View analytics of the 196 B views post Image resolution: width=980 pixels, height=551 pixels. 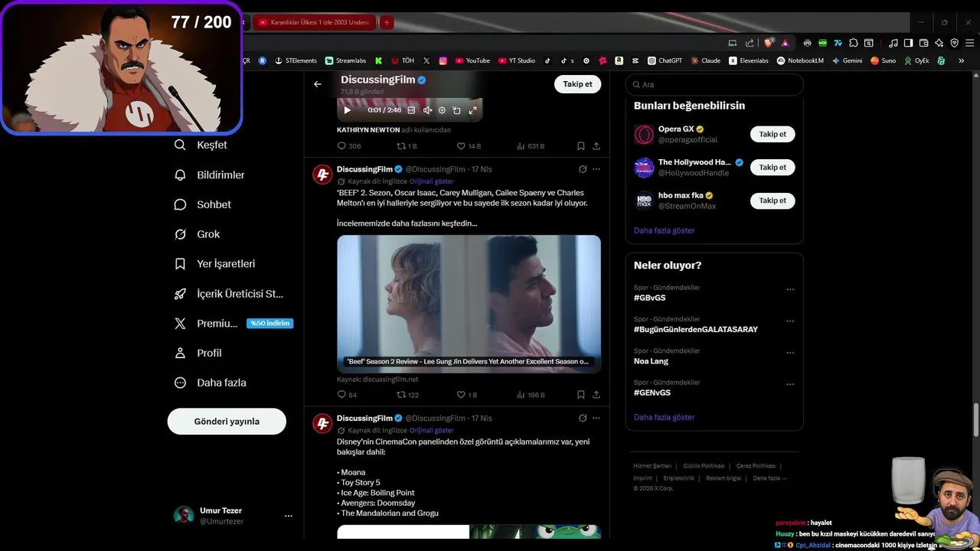[531, 395]
